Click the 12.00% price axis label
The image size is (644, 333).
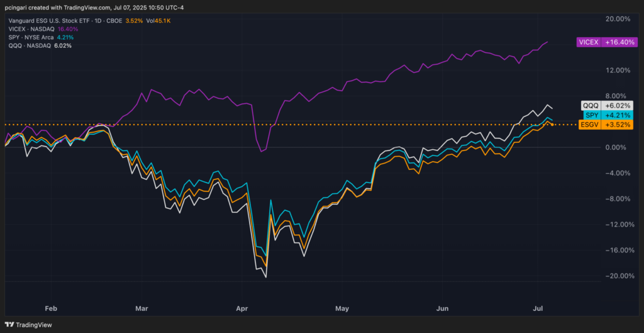tap(619, 71)
